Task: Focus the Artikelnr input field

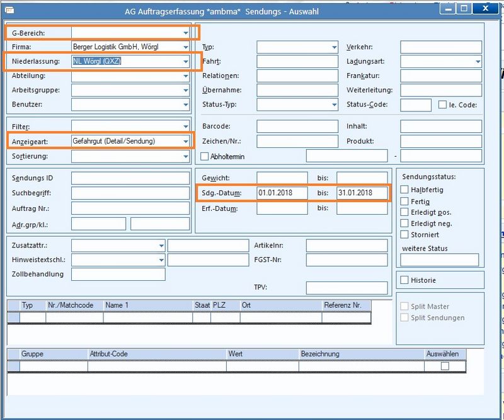Action: pos(347,246)
